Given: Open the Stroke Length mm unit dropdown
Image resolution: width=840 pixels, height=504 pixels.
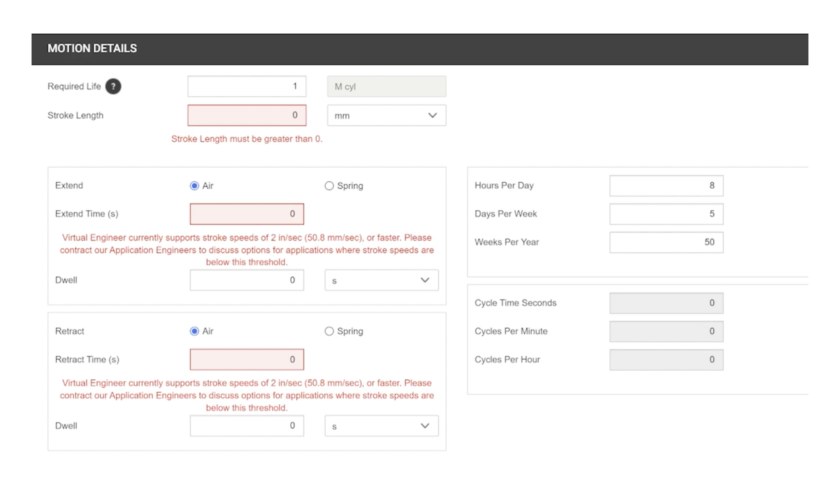Looking at the screenshot, I should pos(386,115).
